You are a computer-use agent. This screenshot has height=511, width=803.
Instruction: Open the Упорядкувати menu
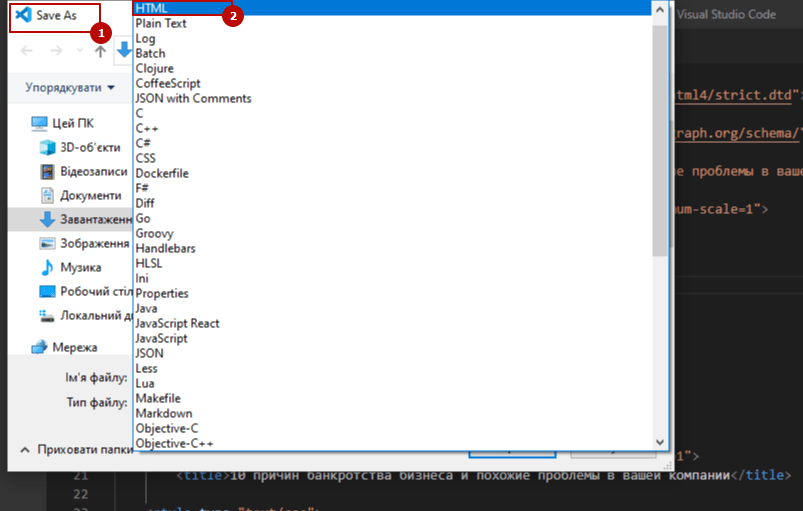pos(70,88)
